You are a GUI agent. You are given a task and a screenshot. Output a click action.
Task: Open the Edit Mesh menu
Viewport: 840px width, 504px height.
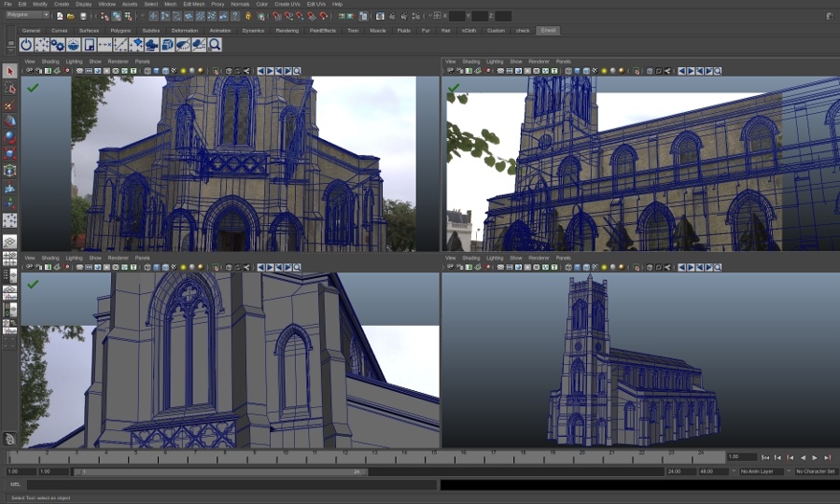(193, 4)
